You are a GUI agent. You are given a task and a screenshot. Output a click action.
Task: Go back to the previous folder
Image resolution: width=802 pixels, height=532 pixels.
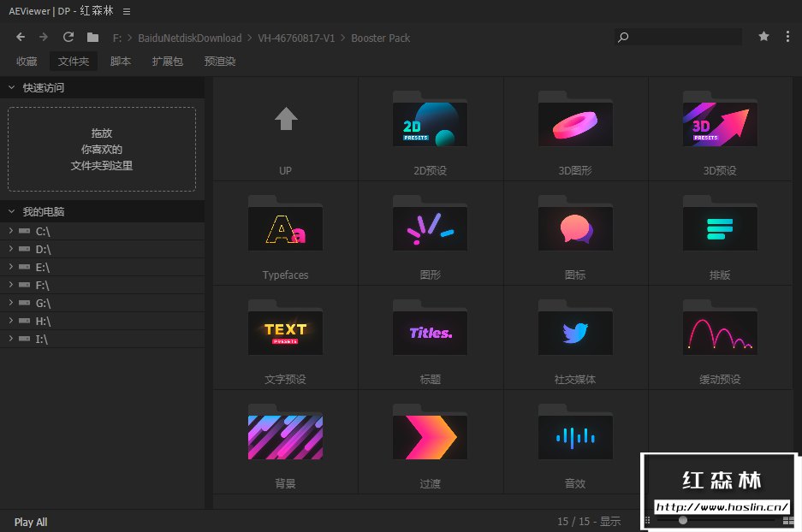pyautogui.click(x=21, y=37)
